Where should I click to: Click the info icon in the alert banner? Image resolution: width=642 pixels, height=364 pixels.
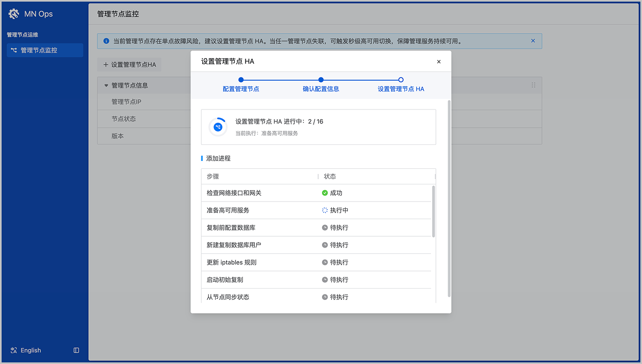pos(106,41)
